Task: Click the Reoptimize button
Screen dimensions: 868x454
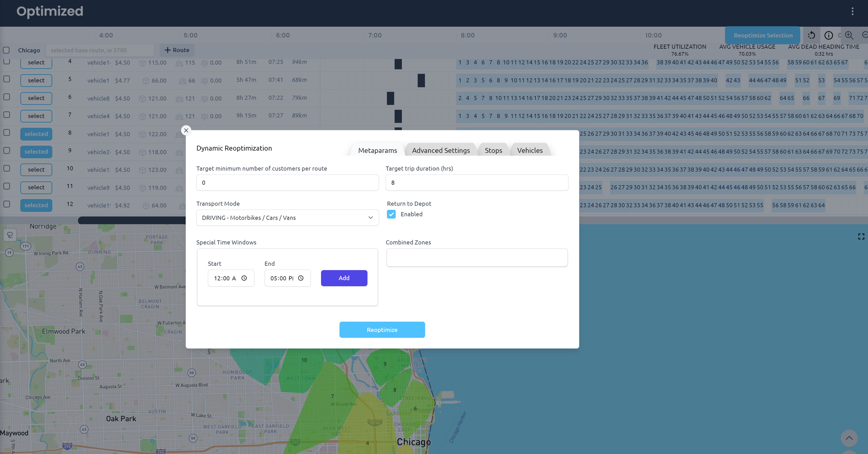Action: point(382,330)
